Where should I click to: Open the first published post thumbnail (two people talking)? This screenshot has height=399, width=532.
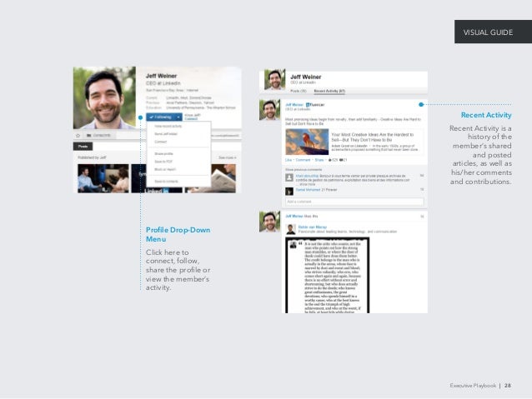coord(103,178)
